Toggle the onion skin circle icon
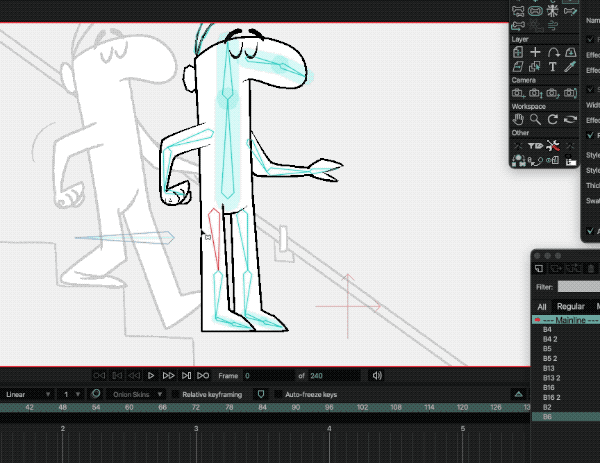The height and width of the screenshot is (463, 600). [95, 394]
